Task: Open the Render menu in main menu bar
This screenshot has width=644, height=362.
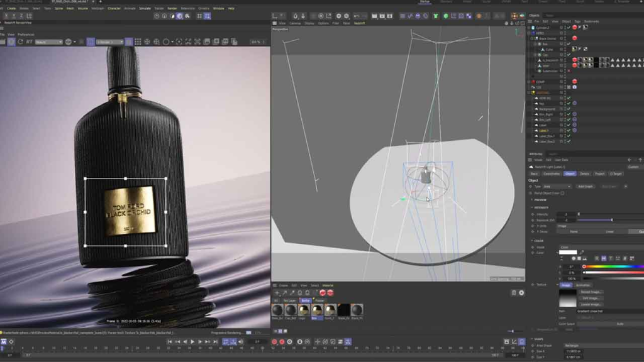Action: pyautogui.click(x=172, y=8)
